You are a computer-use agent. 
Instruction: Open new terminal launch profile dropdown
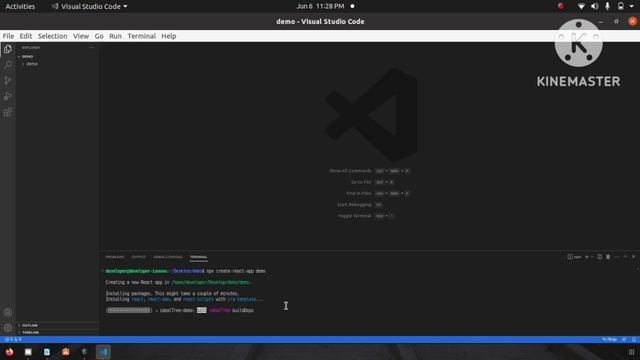(591, 257)
